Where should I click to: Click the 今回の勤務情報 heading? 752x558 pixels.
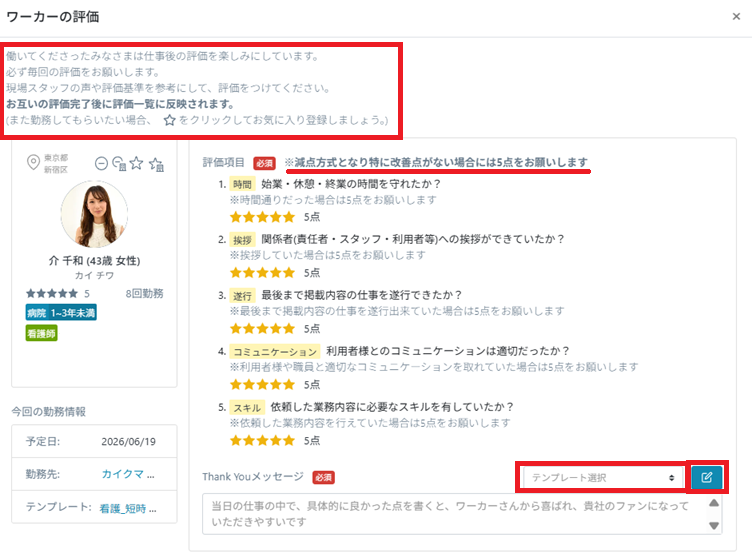point(49,412)
